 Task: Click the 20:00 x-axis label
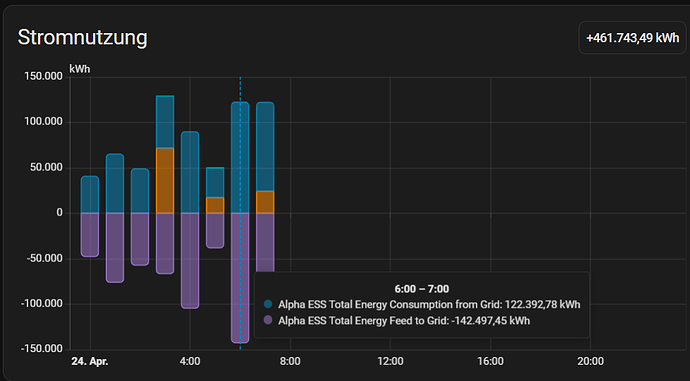click(x=591, y=362)
